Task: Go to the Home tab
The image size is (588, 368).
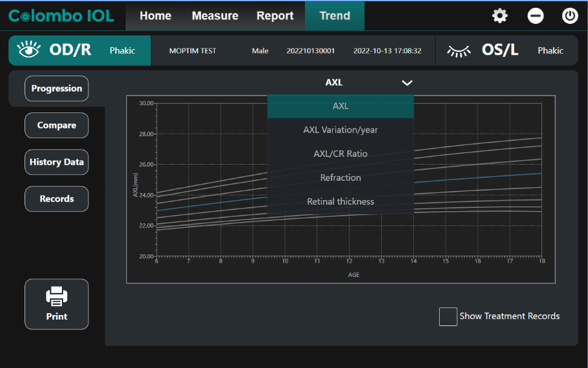Action: tap(155, 16)
